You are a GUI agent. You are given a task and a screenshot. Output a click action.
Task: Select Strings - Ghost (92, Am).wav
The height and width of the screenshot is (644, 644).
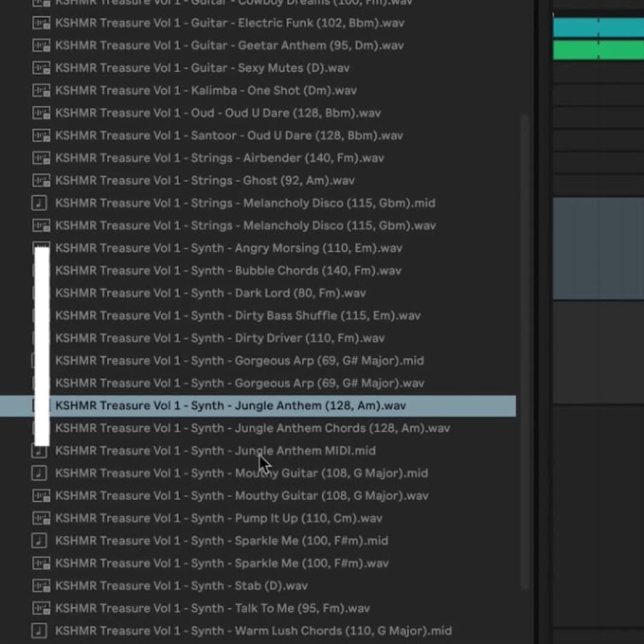point(205,181)
